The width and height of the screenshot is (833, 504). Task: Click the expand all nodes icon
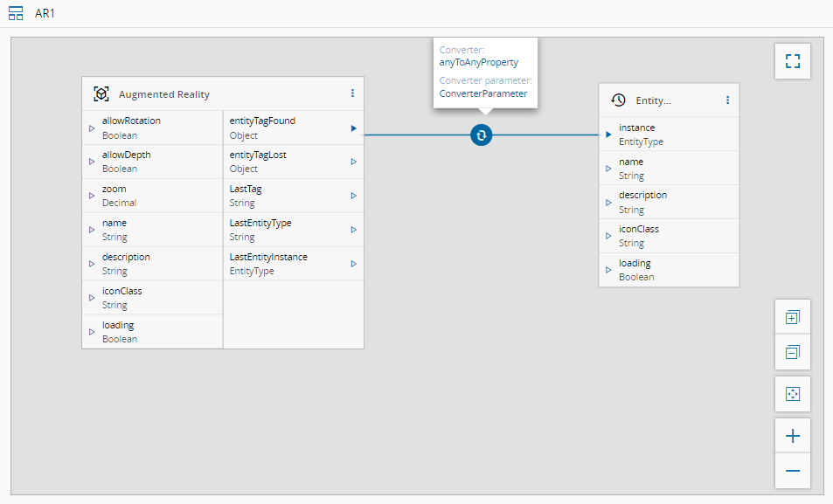pos(792,317)
